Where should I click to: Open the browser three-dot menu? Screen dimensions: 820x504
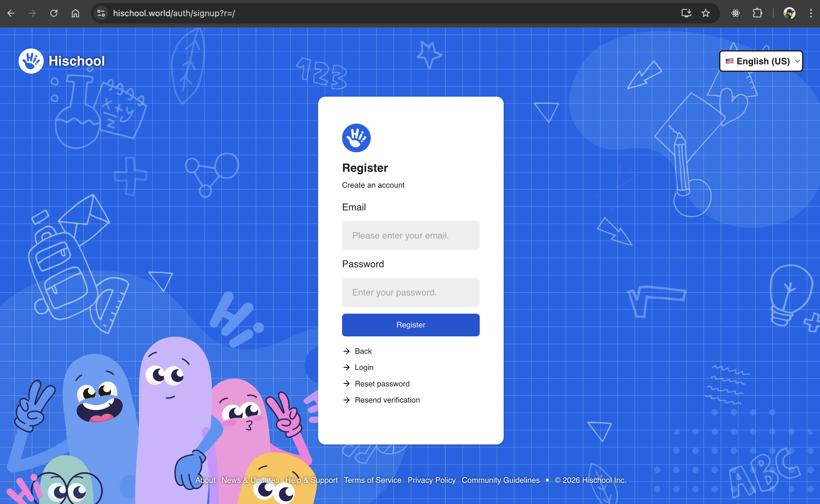coord(811,13)
